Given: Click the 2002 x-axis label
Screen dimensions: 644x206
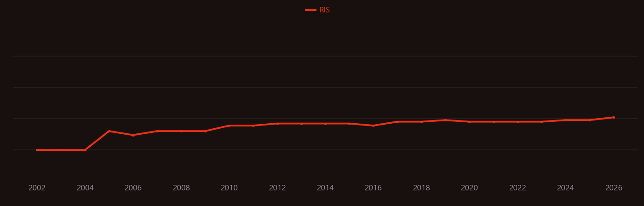Looking at the screenshot, I should 37,188.
